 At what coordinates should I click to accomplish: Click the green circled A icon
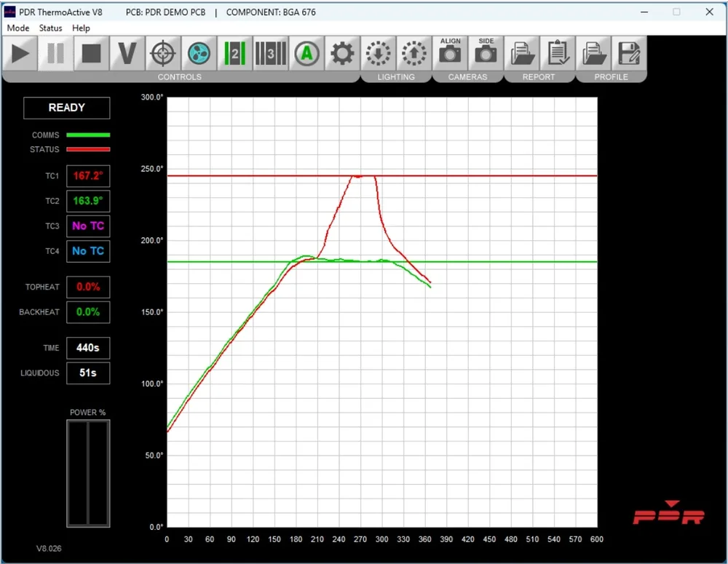[x=306, y=53]
